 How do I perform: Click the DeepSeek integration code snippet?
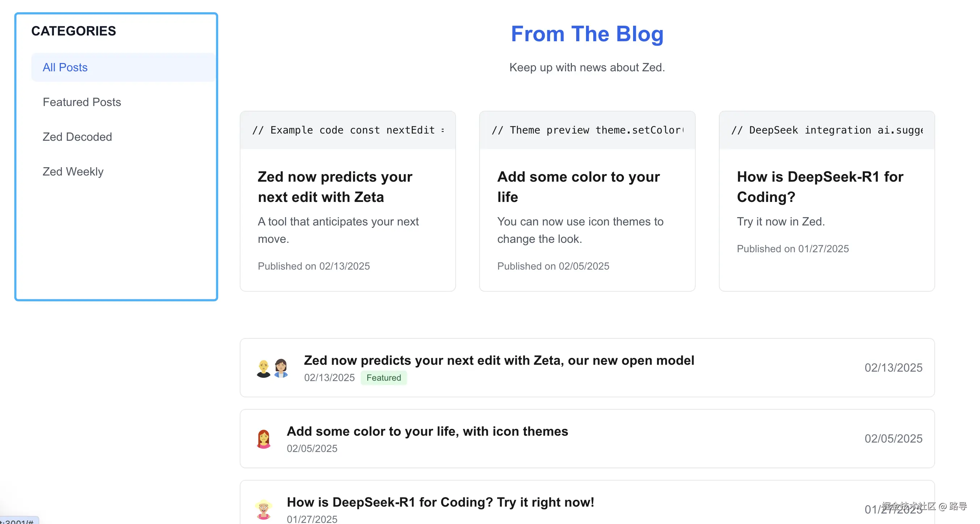827,130
